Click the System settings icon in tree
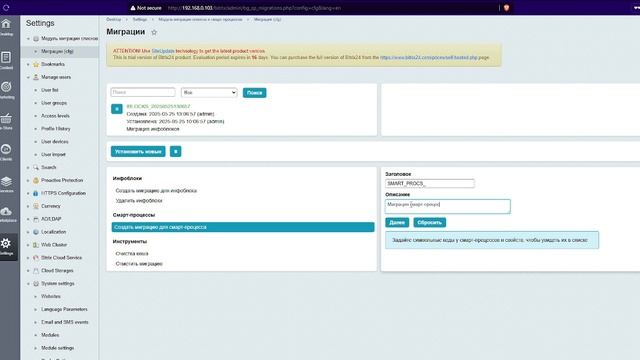Screen dimensions: 640x360 (36, 284)
